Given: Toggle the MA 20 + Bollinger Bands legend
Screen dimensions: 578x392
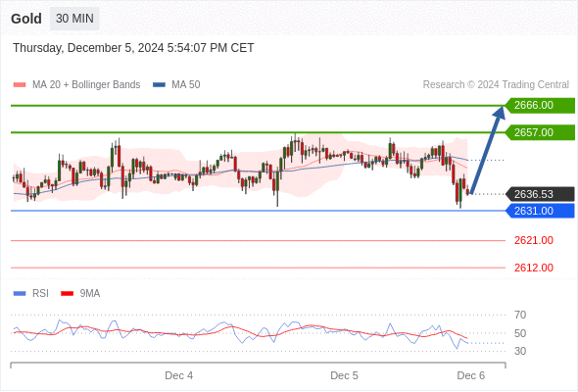Looking at the screenshot, I should (86, 85).
